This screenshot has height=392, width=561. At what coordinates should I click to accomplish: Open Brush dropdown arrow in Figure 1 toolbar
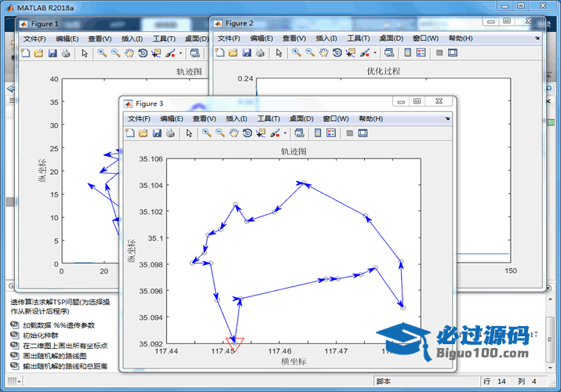180,53
